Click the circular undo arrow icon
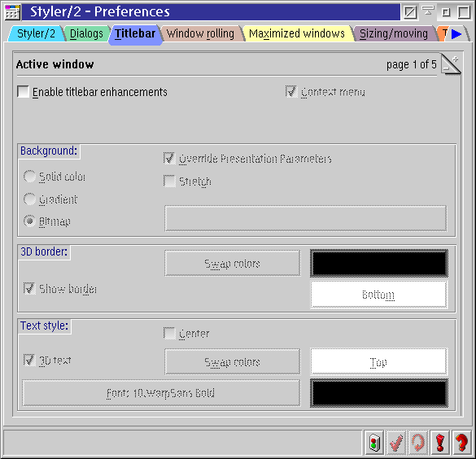 pyautogui.click(x=418, y=442)
